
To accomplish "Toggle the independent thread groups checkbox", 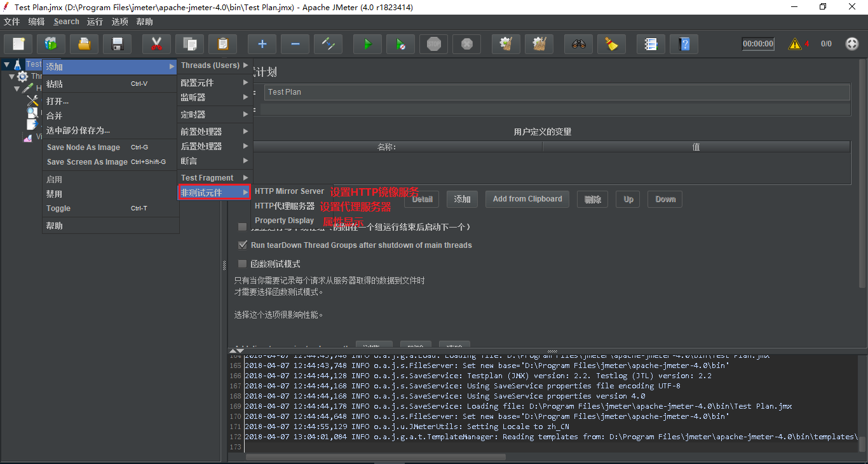I will click(242, 227).
